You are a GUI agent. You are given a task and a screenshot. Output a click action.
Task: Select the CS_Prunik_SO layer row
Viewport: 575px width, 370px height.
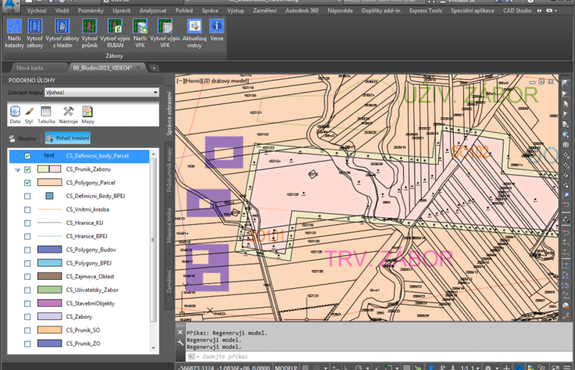(x=79, y=330)
